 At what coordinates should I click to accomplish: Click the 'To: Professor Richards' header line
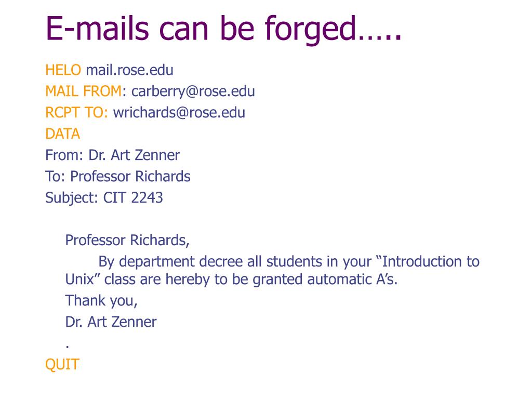click(118, 177)
